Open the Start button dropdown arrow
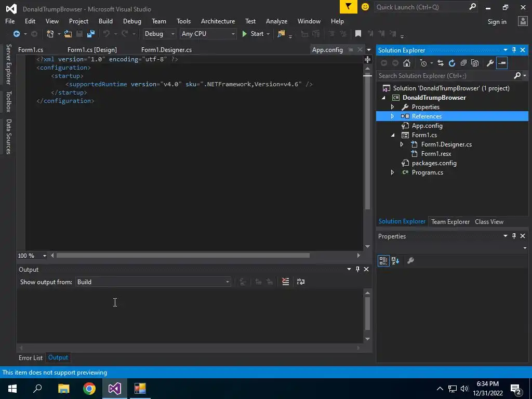Viewport: 532px width, 399px height. [x=268, y=34]
